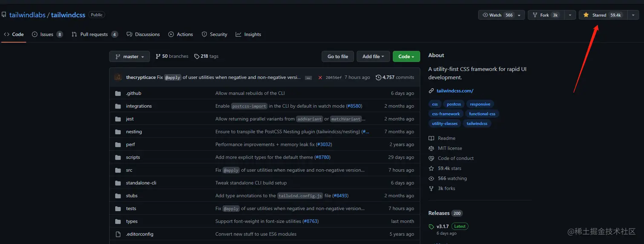Select the postcss topic tag
Viewport: 644px width, 244px height.
(454, 104)
